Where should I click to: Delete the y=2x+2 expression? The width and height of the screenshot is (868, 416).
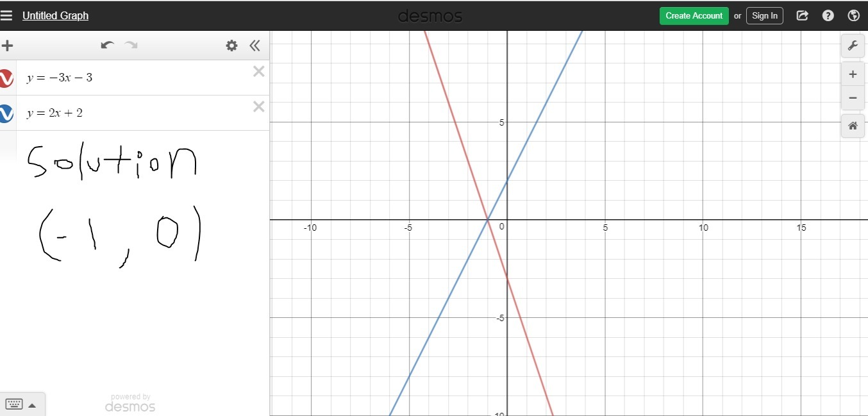[258, 107]
